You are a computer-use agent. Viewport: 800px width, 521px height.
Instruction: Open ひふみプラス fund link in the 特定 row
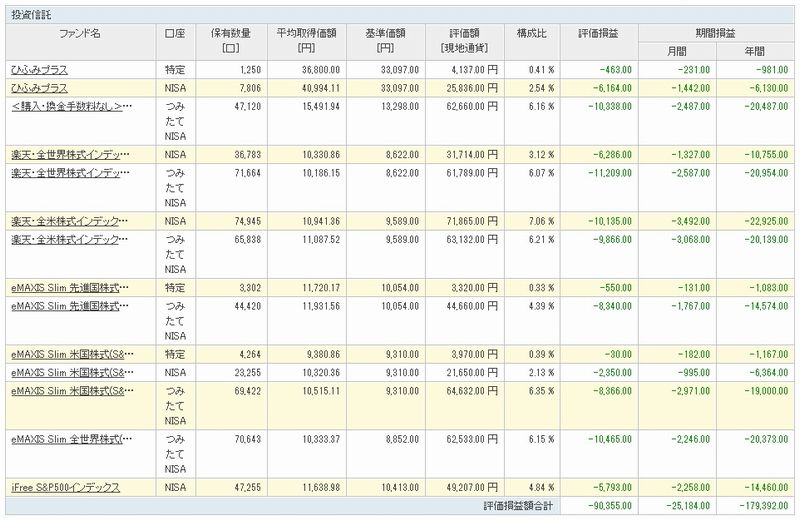(x=39, y=70)
